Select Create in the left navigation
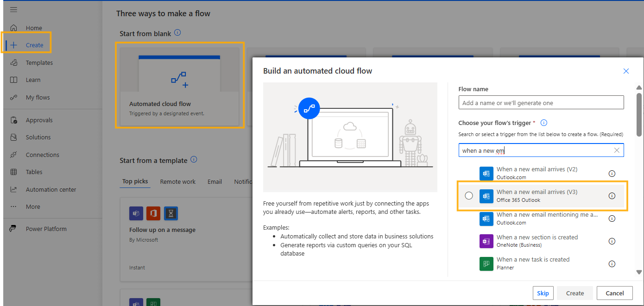Image resolution: width=644 pixels, height=306 pixels. [x=34, y=45]
